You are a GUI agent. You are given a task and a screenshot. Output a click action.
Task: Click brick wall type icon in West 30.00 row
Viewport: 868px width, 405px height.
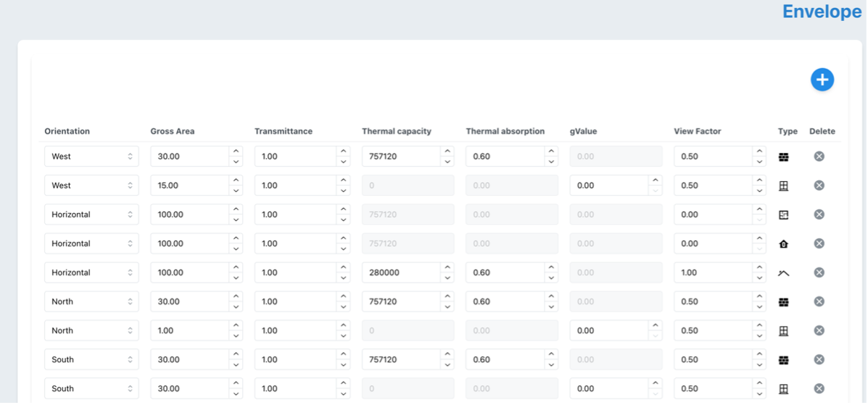783,157
